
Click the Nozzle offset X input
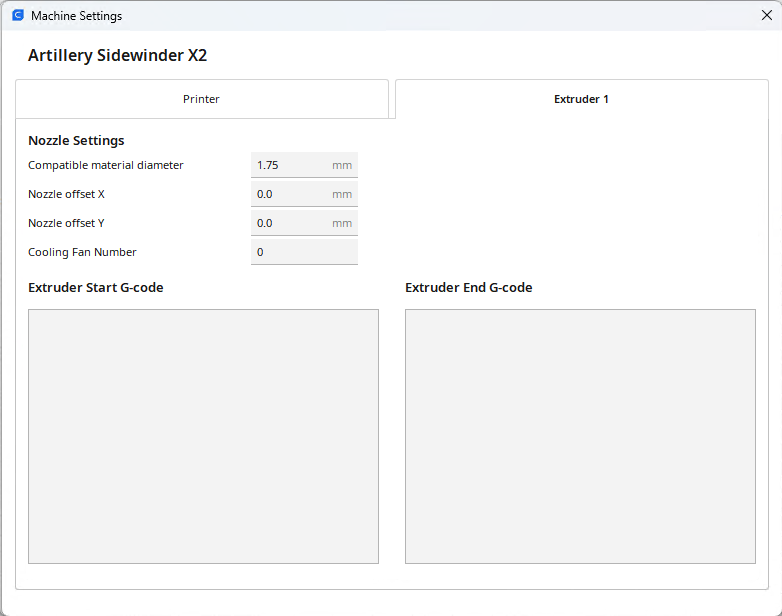tap(290, 194)
